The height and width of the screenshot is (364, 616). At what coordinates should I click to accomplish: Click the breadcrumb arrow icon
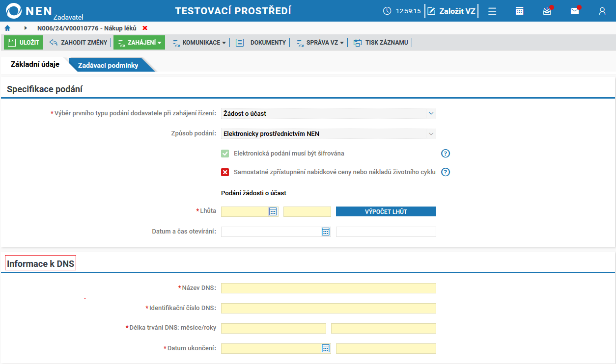26,28
